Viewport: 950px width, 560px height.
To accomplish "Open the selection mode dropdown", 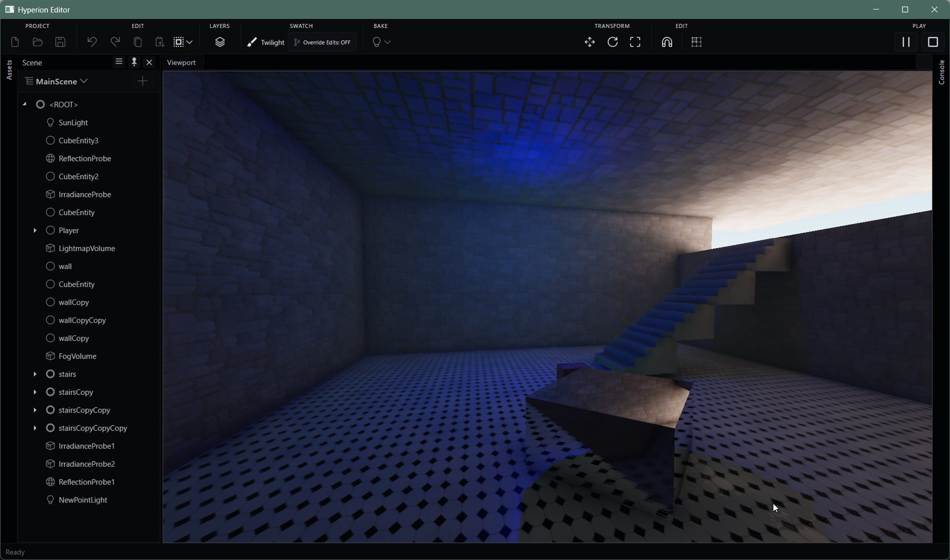I will (x=183, y=42).
